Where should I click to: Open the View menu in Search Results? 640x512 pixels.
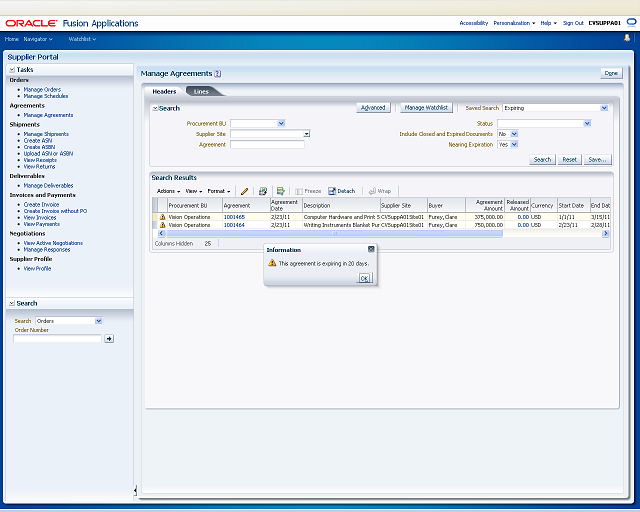(193, 191)
